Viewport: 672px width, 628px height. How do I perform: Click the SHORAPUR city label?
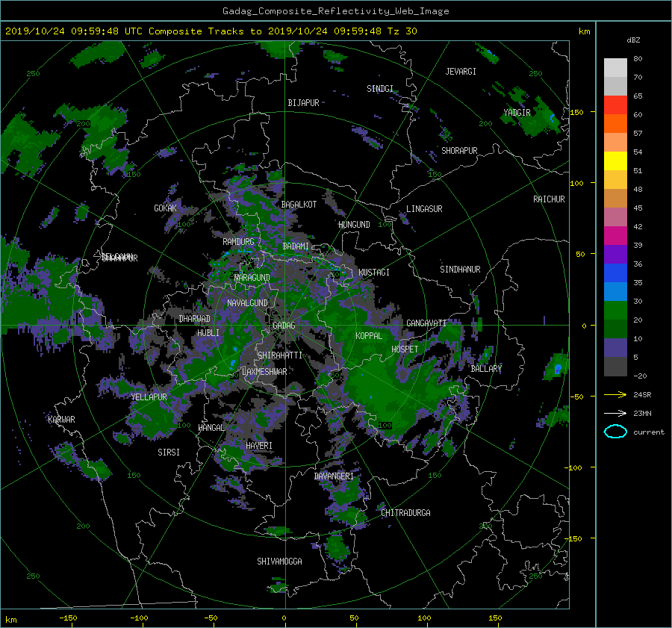click(459, 151)
